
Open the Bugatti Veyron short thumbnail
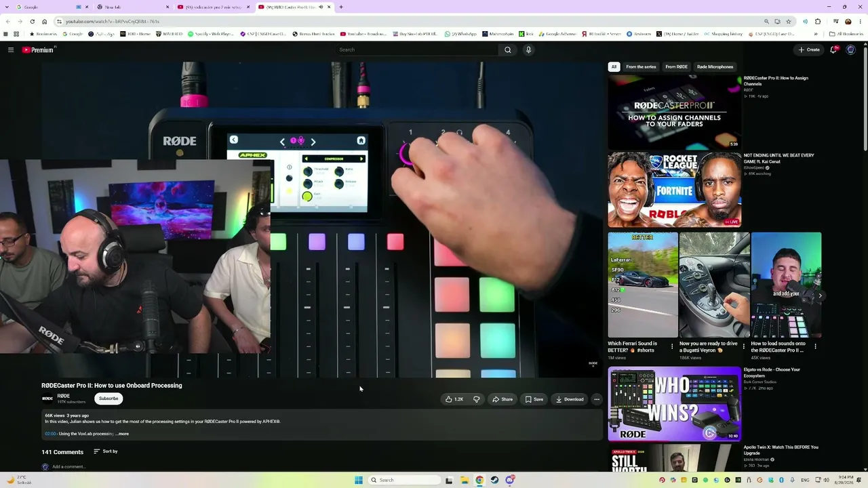tap(714, 285)
